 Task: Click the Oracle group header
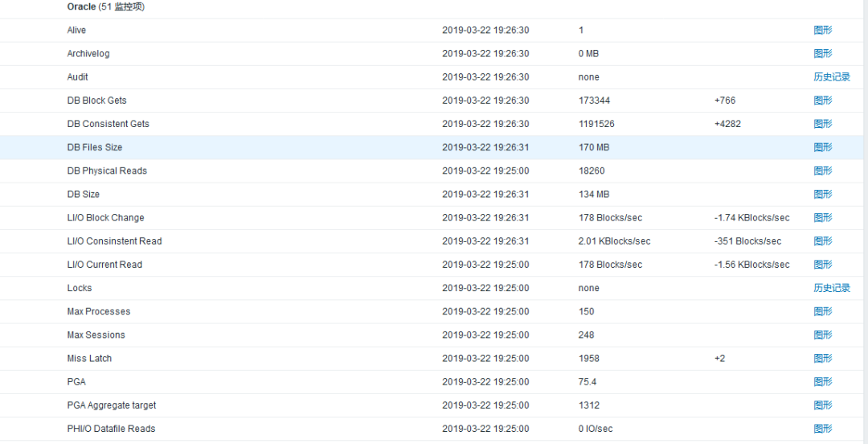(106, 7)
